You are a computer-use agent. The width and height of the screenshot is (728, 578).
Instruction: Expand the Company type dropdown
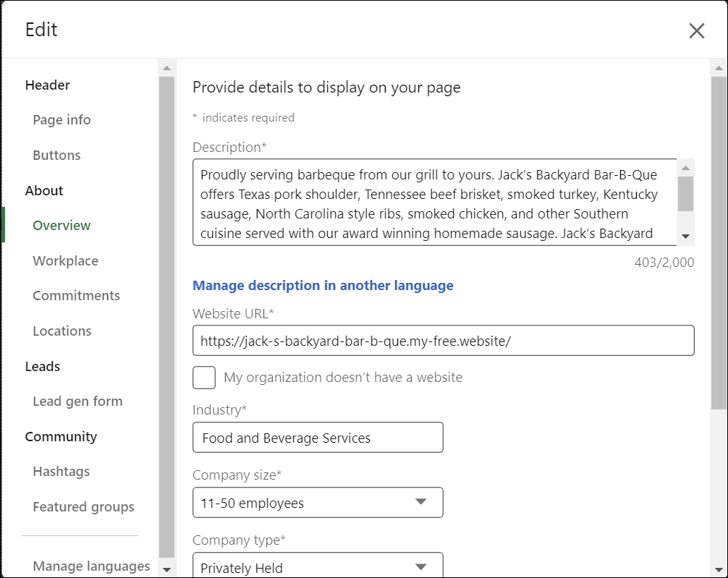(318, 565)
